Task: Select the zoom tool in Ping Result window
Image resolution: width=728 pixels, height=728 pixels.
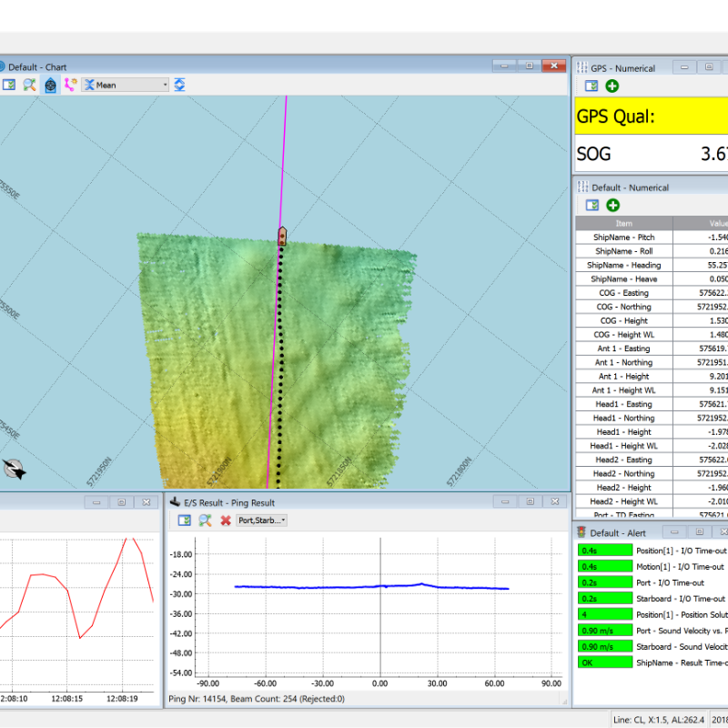Action: tap(205, 521)
